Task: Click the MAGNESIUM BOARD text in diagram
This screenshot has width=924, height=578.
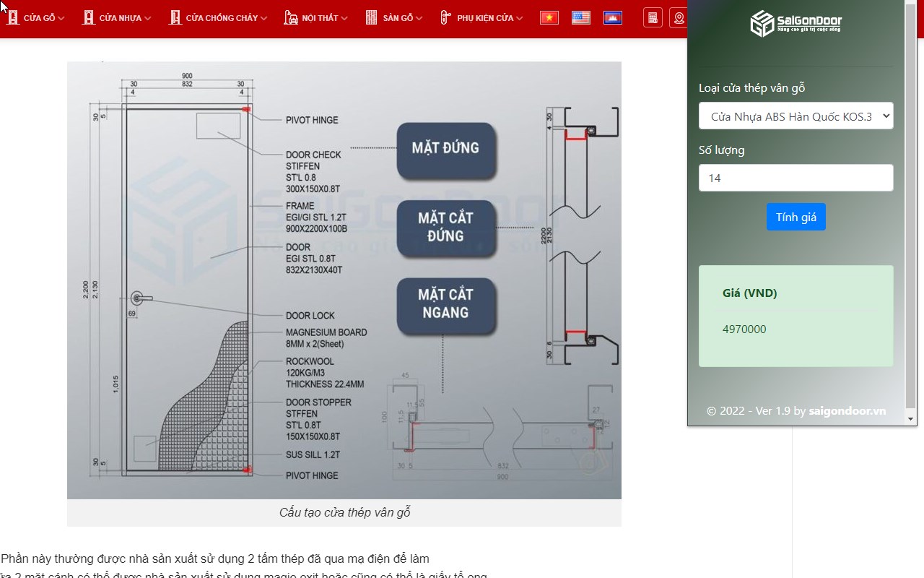Action: [x=326, y=332]
